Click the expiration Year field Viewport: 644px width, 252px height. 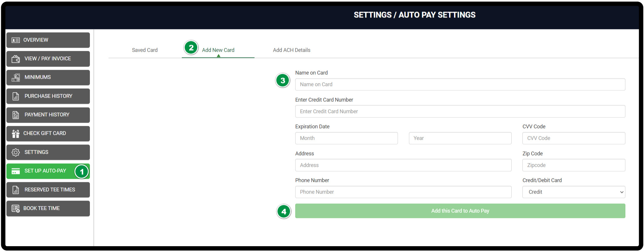click(460, 138)
